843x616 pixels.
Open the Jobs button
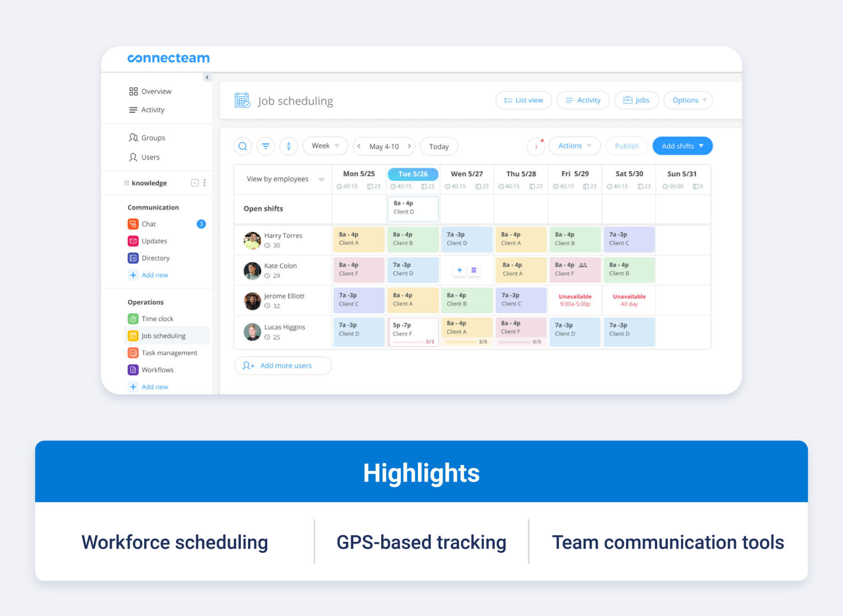[x=636, y=100]
